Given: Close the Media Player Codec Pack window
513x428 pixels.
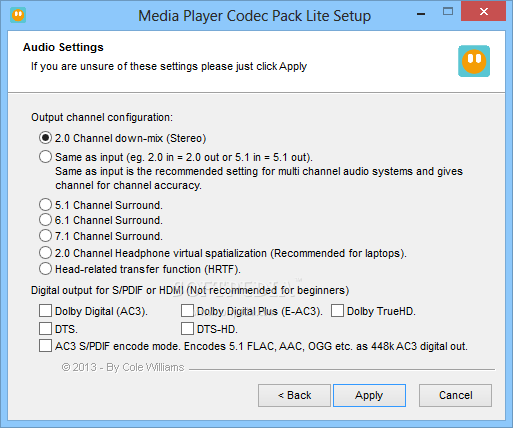Looking at the screenshot, I should pos(484,12).
